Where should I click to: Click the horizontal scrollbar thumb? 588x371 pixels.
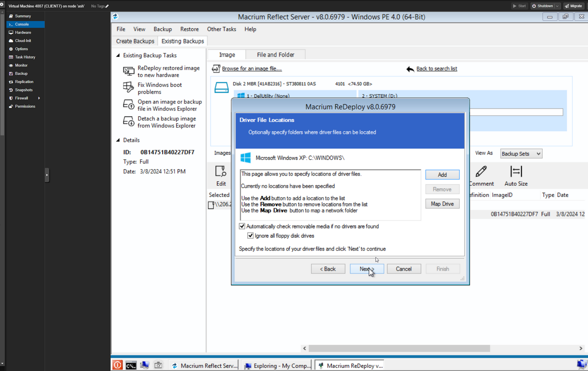tap(399, 348)
